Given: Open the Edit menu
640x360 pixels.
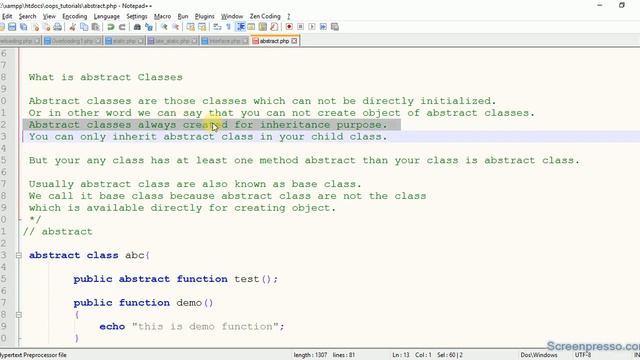Looking at the screenshot, I should [x=7, y=16].
